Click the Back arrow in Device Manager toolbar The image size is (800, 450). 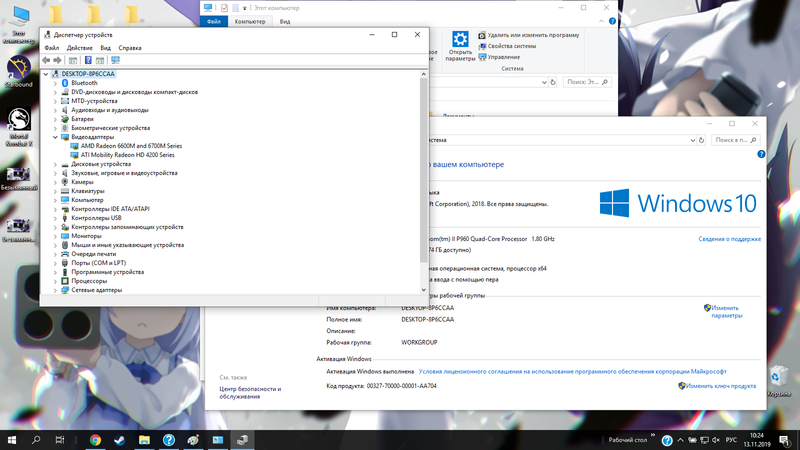(47, 60)
